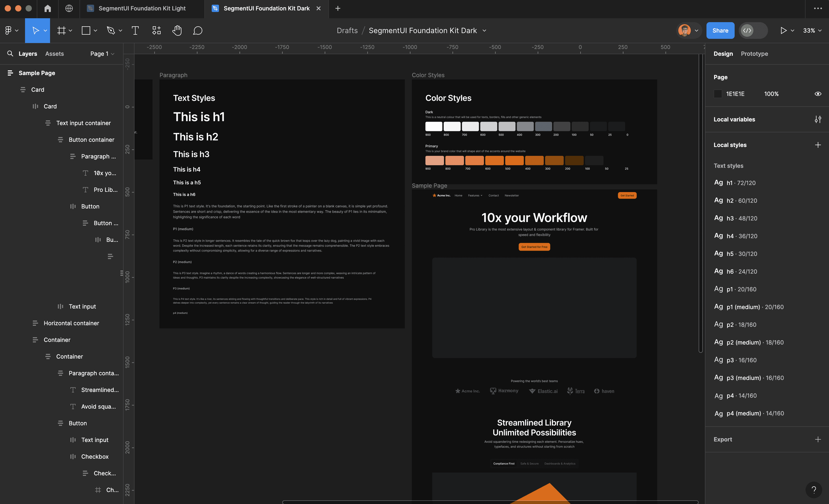Open the Local variables editor
829x504 pixels.
tap(819, 119)
